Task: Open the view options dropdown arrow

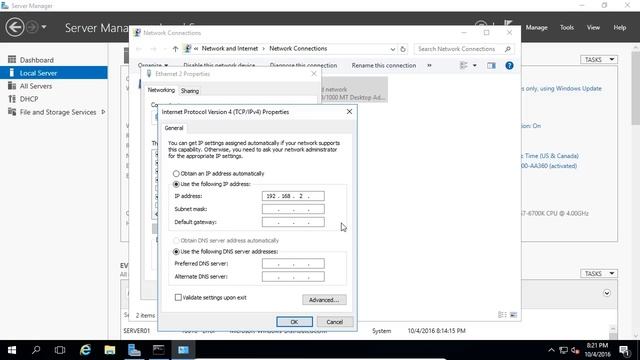Action: click(x=475, y=65)
